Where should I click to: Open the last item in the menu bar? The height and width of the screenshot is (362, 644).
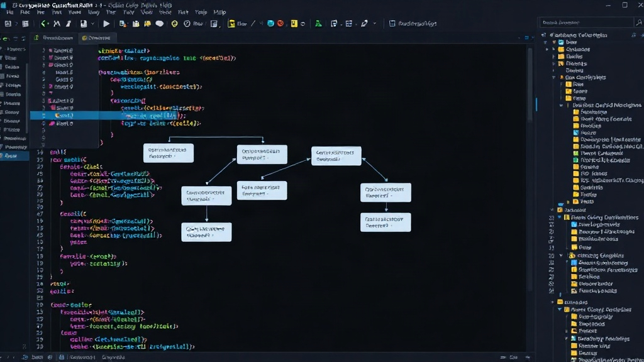[x=219, y=13]
